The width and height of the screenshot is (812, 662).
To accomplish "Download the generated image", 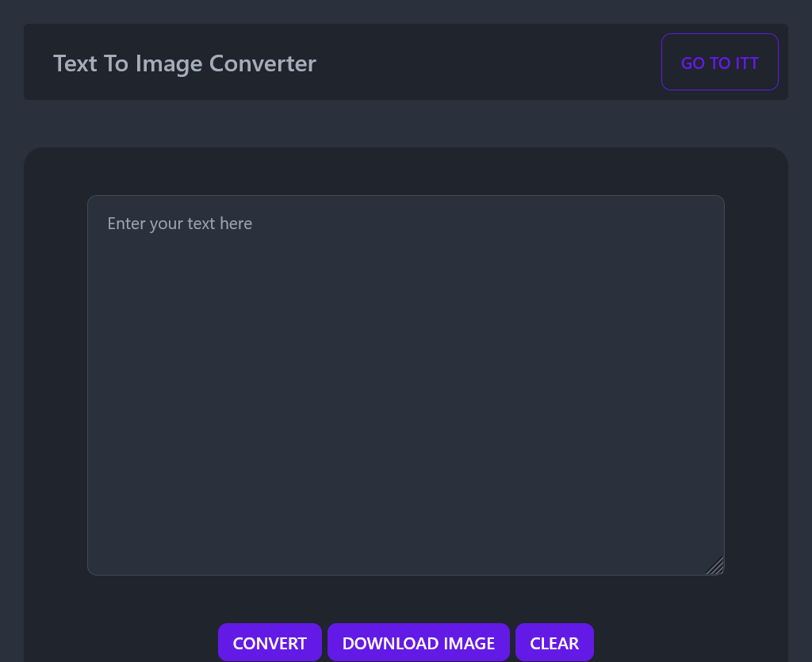I will coord(419,642).
